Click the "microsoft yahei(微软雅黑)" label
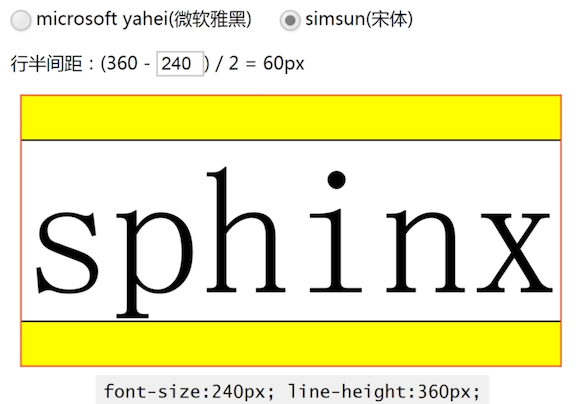Image resolution: width=581 pixels, height=404 pixels. (144, 19)
